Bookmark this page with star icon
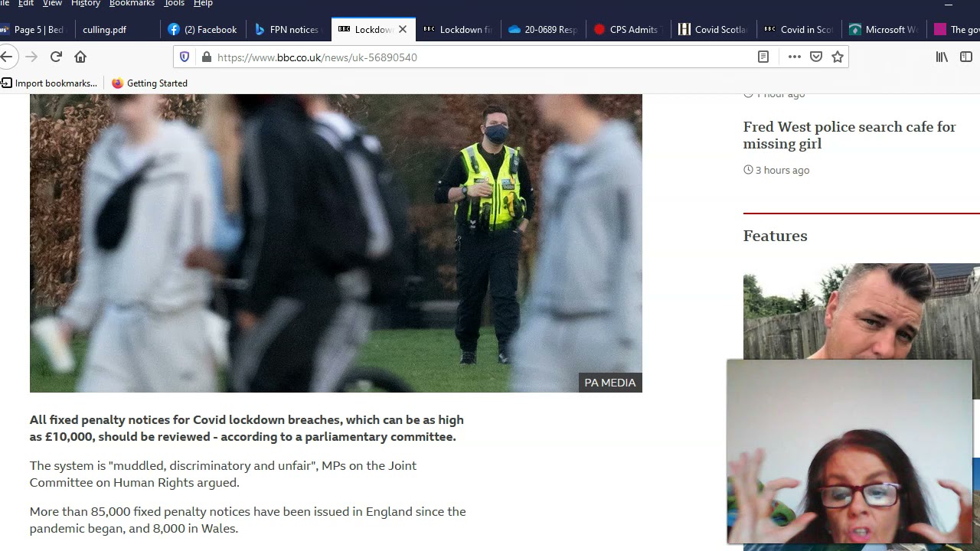The width and height of the screenshot is (980, 551). pos(838,57)
